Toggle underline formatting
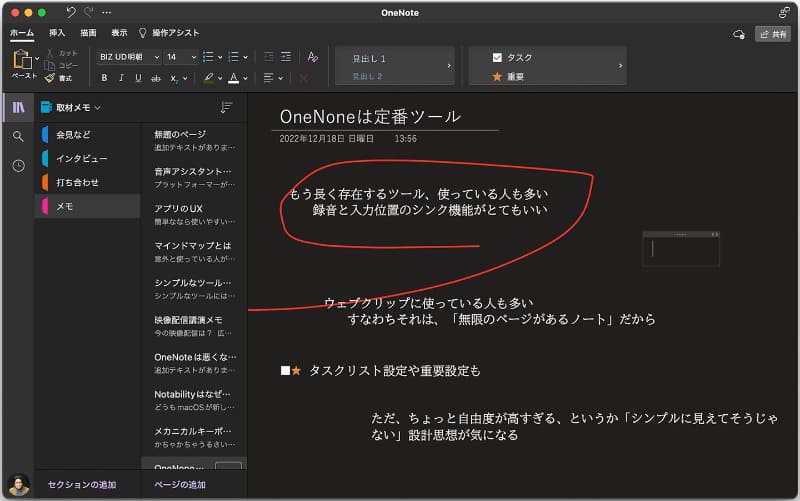Viewport: 800px width, 501px height. point(138,78)
